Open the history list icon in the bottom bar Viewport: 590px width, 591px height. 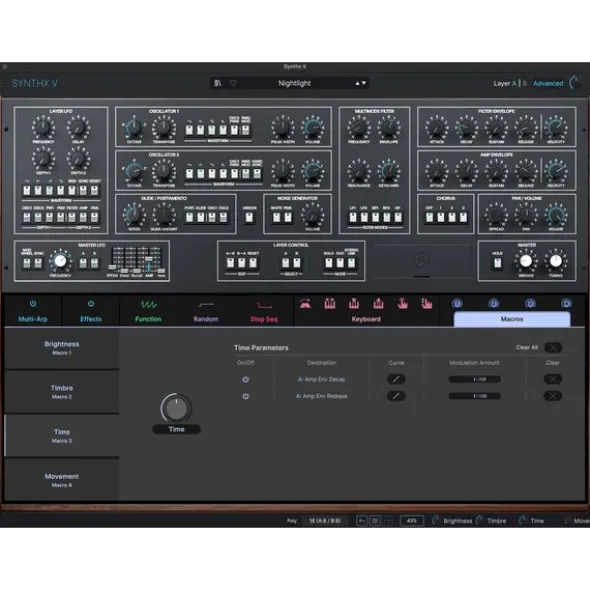(x=375, y=521)
